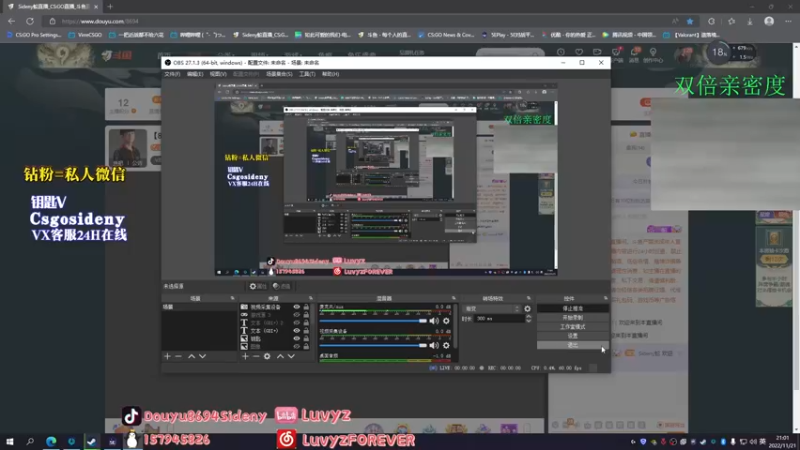
Task: Adjust 麦克风/Aux volume slider
Action: 373,321
